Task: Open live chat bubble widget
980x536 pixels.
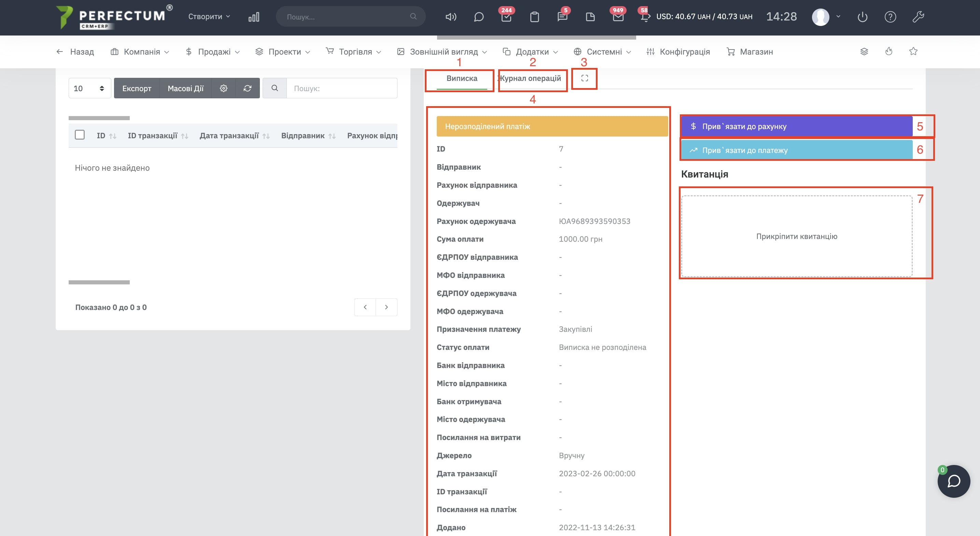Action: click(x=953, y=481)
